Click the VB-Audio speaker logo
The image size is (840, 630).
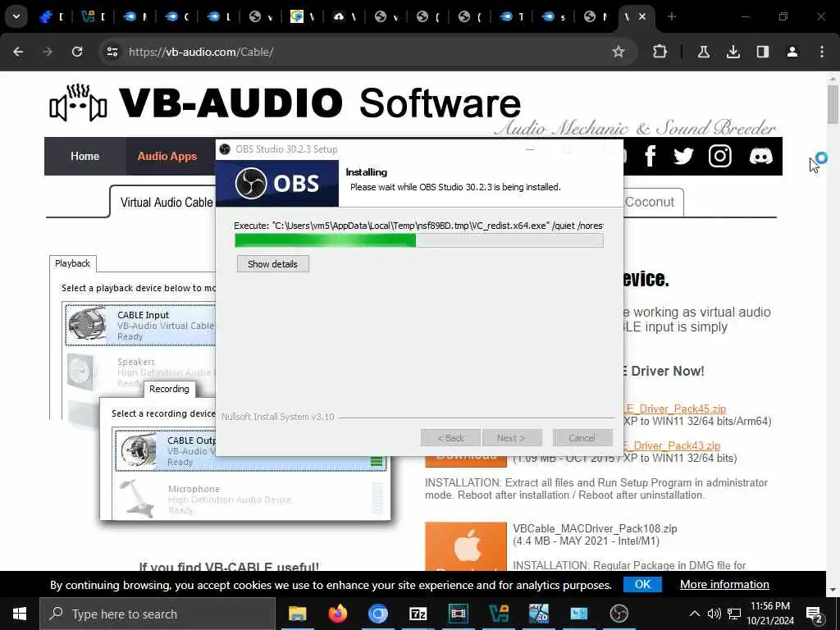coord(78,103)
